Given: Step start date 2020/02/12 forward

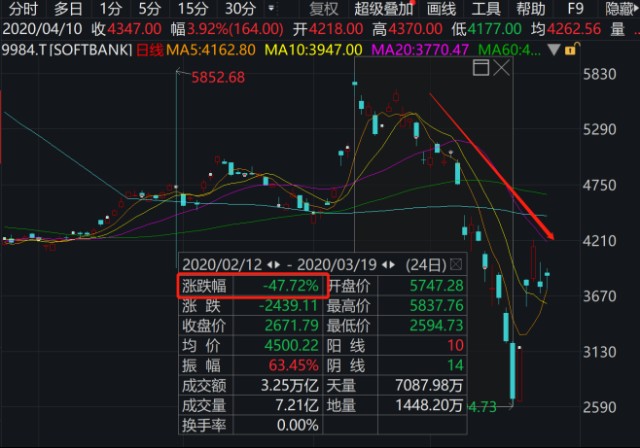Looking at the screenshot, I should click(x=277, y=265).
